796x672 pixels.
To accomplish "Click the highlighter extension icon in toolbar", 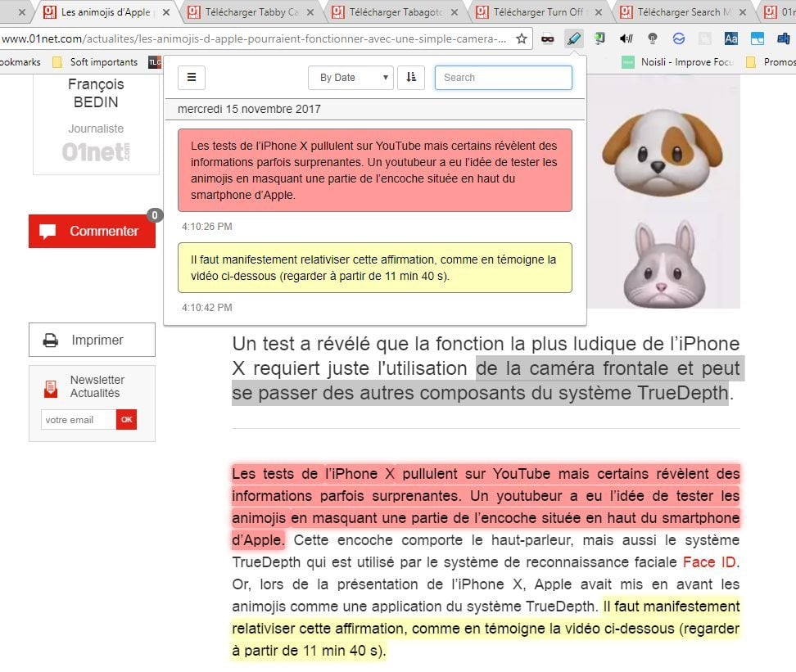I will tap(574, 38).
